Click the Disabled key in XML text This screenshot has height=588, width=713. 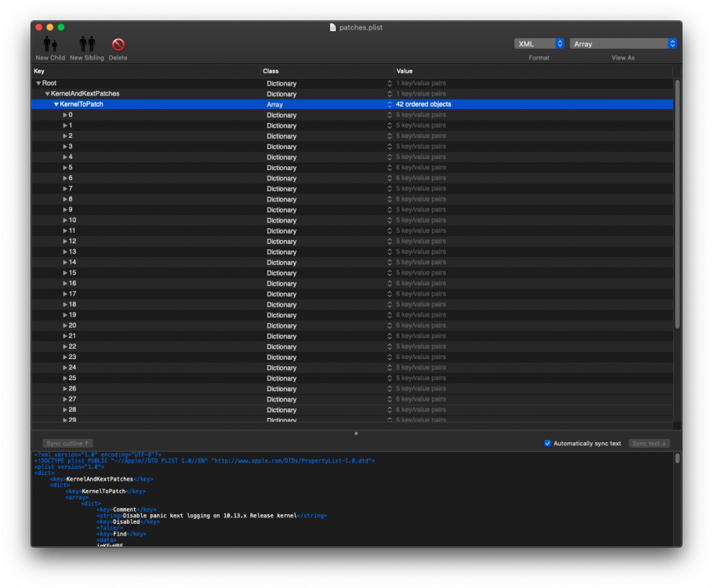point(126,522)
